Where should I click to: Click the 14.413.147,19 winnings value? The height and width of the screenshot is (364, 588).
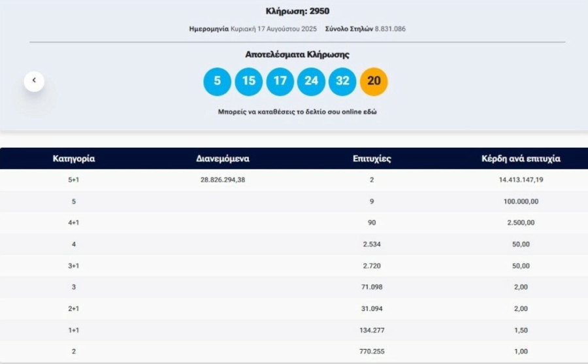[x=520, y=180]
